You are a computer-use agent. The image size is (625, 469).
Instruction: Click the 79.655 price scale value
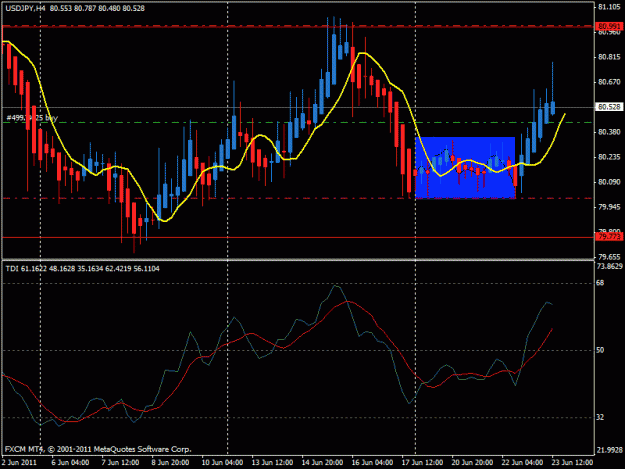(609, 257)
